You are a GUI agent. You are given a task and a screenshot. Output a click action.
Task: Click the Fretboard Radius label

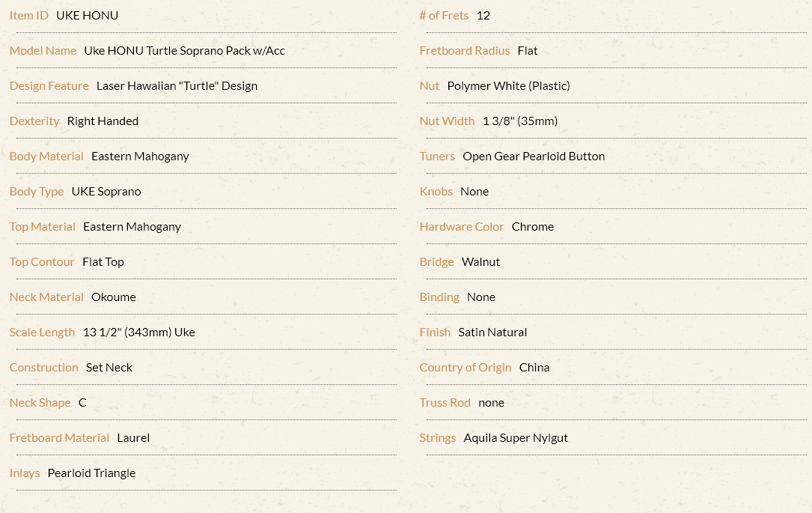tap(465, 51)
